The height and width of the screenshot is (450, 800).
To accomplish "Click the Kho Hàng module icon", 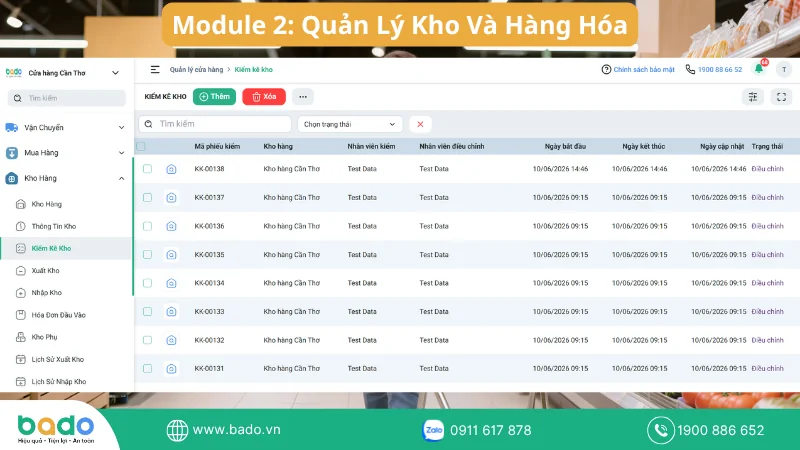I will point(12,178).
